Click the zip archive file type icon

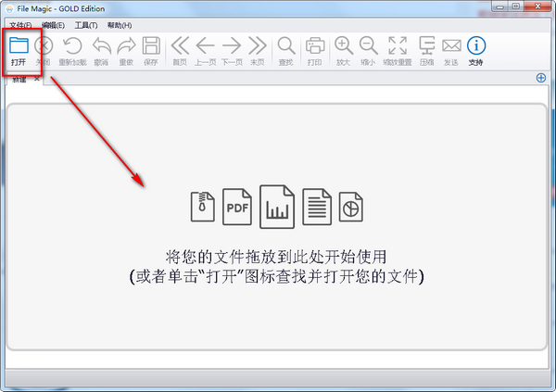[202, 207]
